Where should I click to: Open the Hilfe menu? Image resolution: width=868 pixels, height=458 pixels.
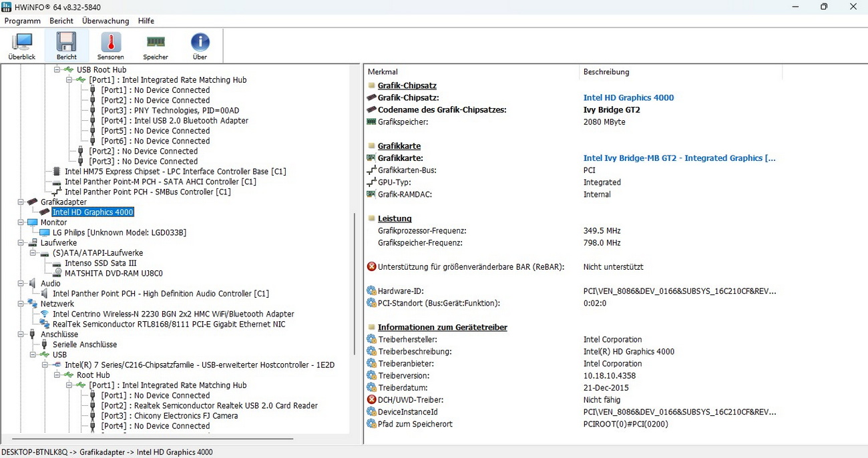(146, 21)
